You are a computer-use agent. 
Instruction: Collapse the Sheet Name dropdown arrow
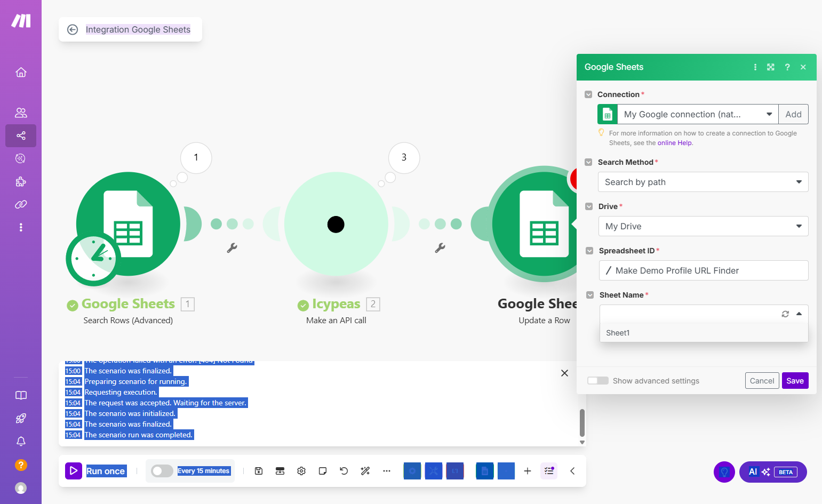[x=799, y=314]
